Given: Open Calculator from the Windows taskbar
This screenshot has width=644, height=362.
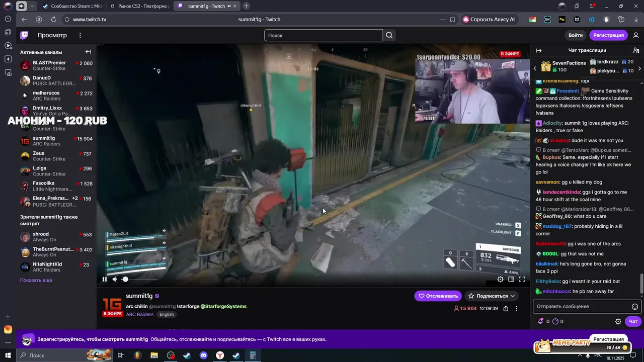Looking at the screenshot, I should pos(253,355).
